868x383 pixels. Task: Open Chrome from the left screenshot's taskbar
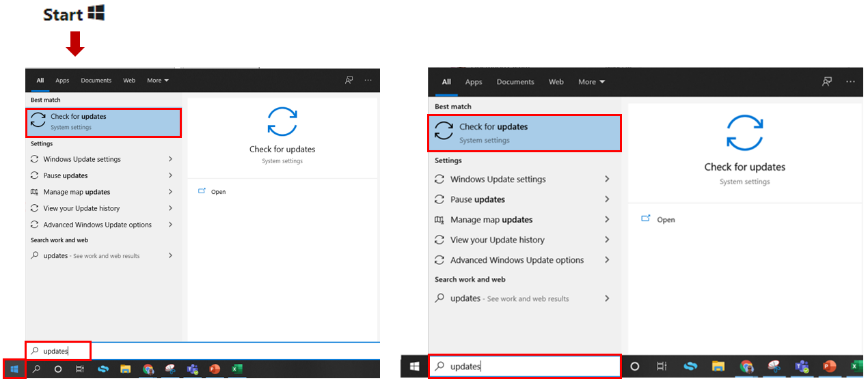point(148,369)
